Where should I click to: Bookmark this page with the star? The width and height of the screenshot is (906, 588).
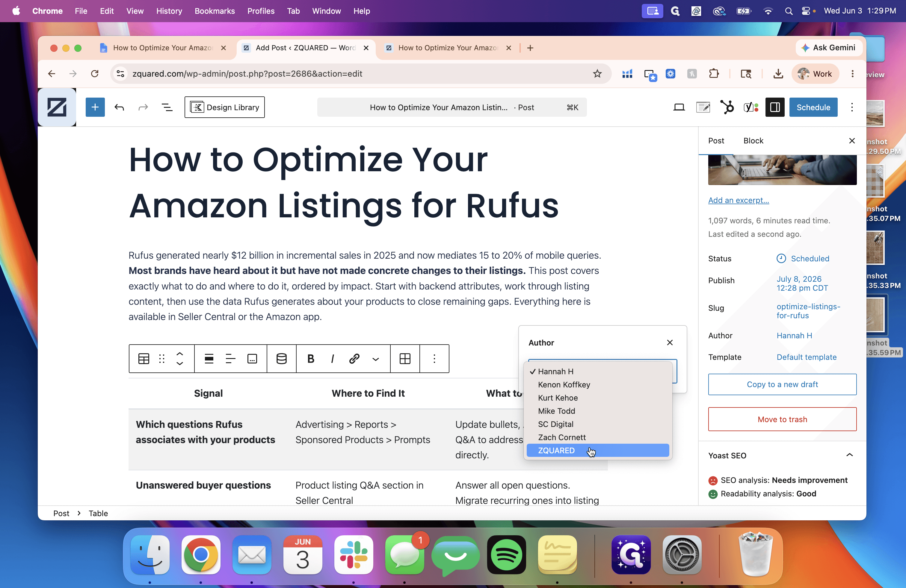coord(597,74)
